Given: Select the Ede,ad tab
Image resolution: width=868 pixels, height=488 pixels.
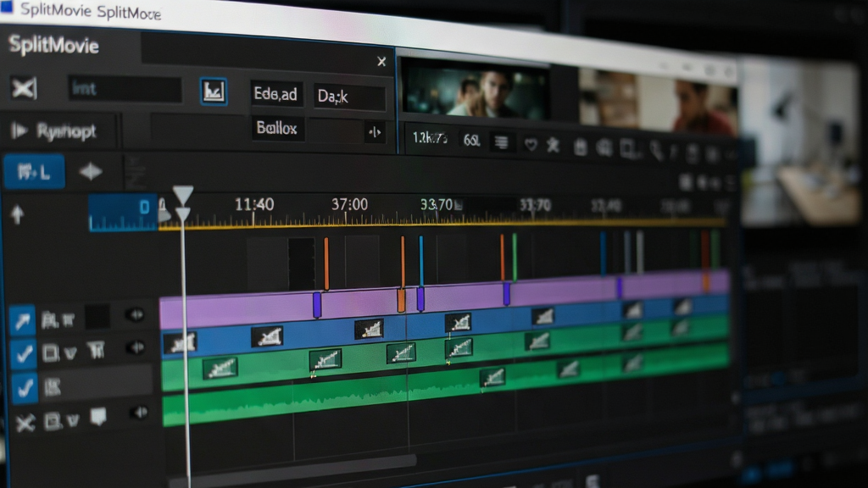Looking at the screenshot, I should 275,94.
